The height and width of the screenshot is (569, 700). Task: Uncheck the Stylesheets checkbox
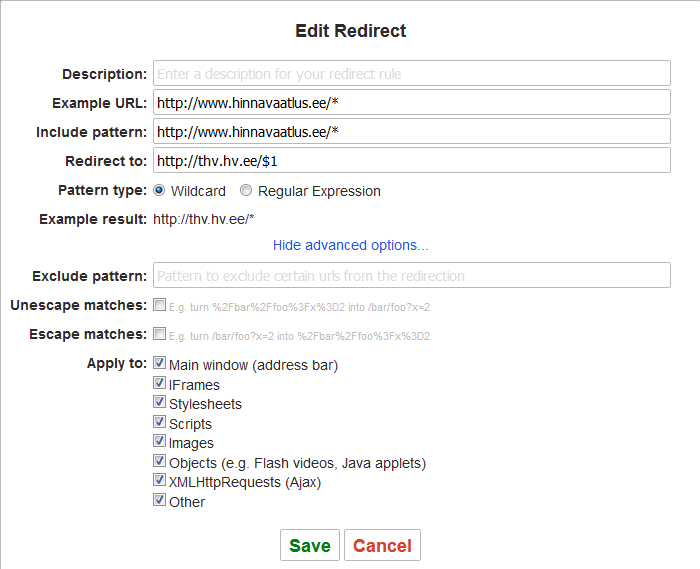click(x=159, y=402)
